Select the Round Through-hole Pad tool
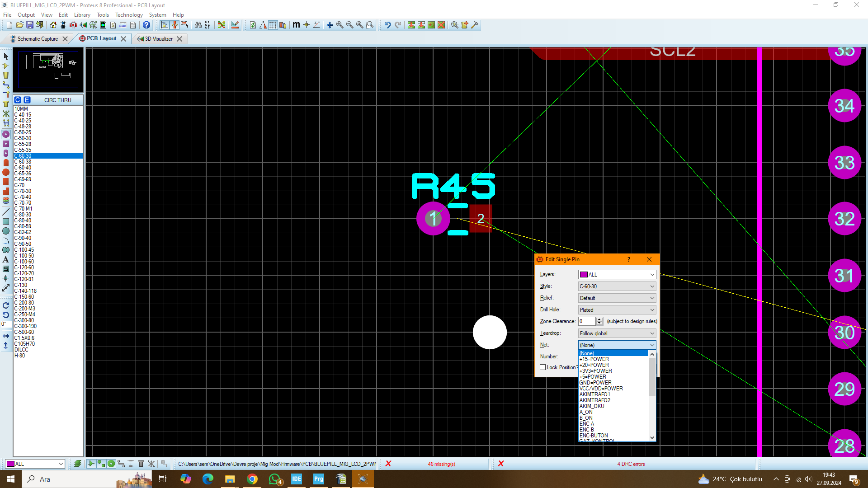The width and height of the screenshot is (868, 488). pos(6,134)
